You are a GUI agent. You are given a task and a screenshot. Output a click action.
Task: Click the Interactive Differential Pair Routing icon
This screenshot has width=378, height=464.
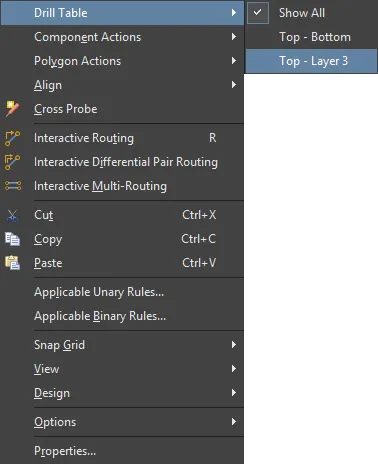click(x=12, y=162)
